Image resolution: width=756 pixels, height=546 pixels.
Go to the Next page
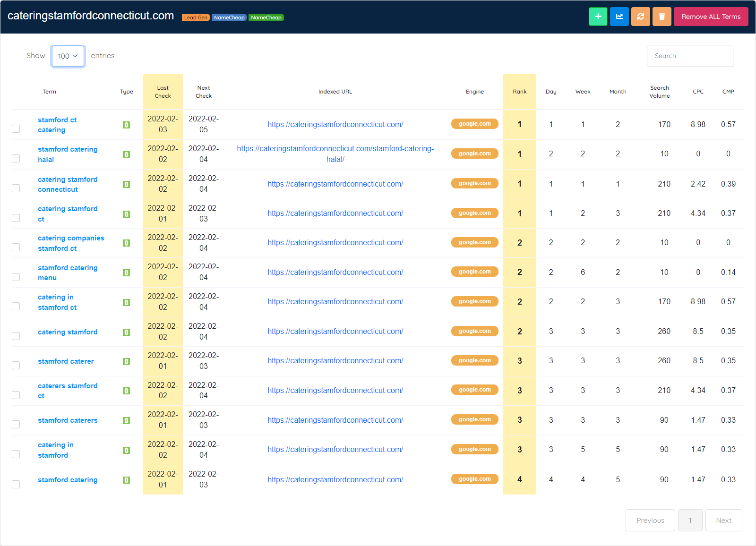pos(723,520)
